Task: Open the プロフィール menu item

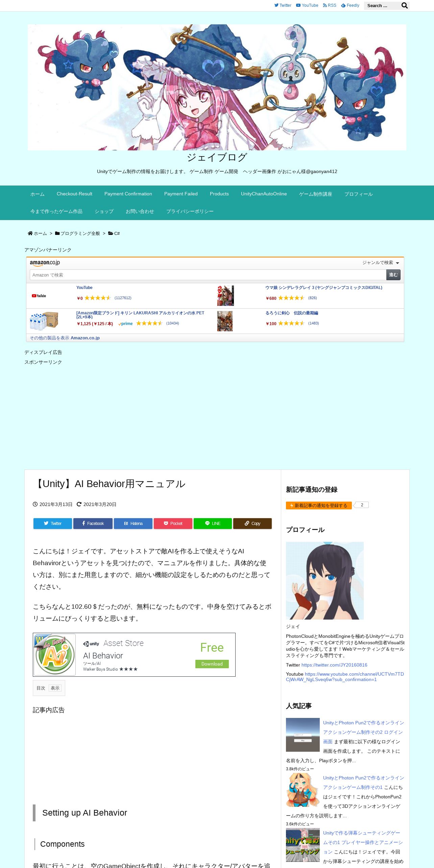Action: point(359,194)
